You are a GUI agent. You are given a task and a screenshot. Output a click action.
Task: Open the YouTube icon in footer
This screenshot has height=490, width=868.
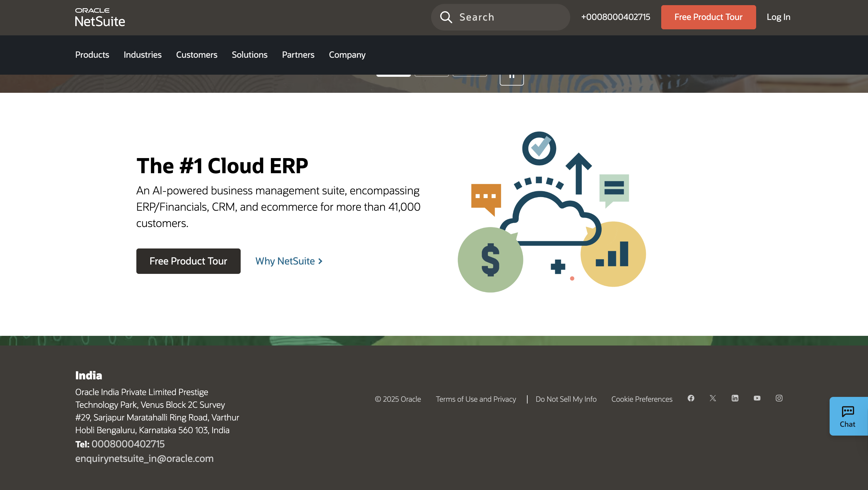[757, 398]
